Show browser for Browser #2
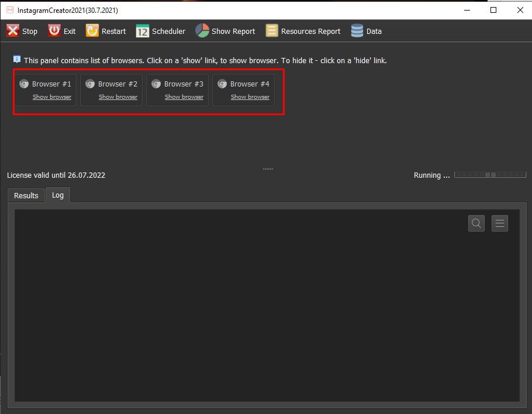Screen dimensions: 532x414 [x=118, y=97]
